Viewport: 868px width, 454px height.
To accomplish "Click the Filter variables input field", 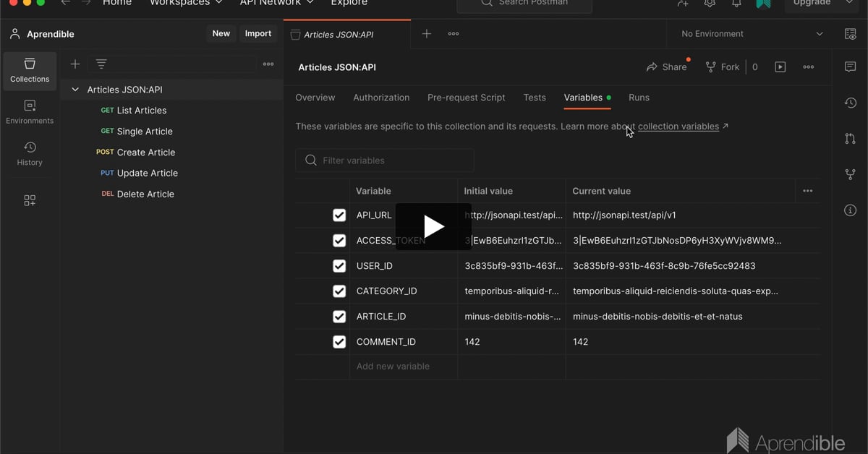I will coord(385,160).
